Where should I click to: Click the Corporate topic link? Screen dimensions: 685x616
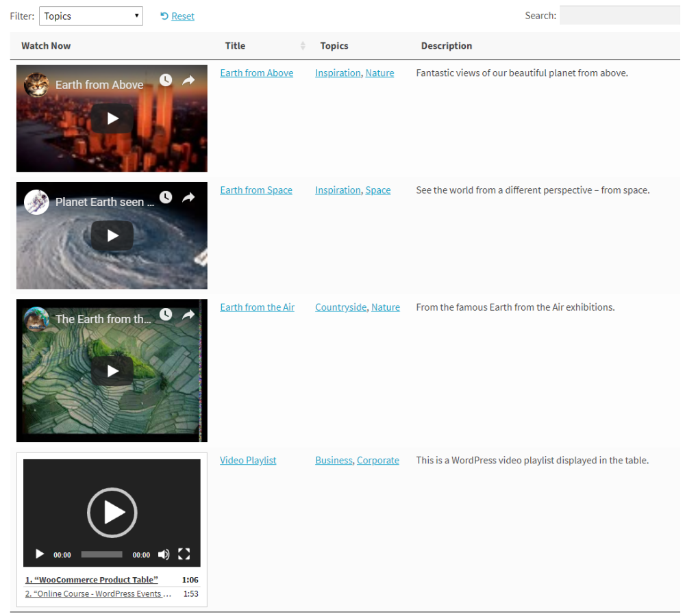click(377, 461)
